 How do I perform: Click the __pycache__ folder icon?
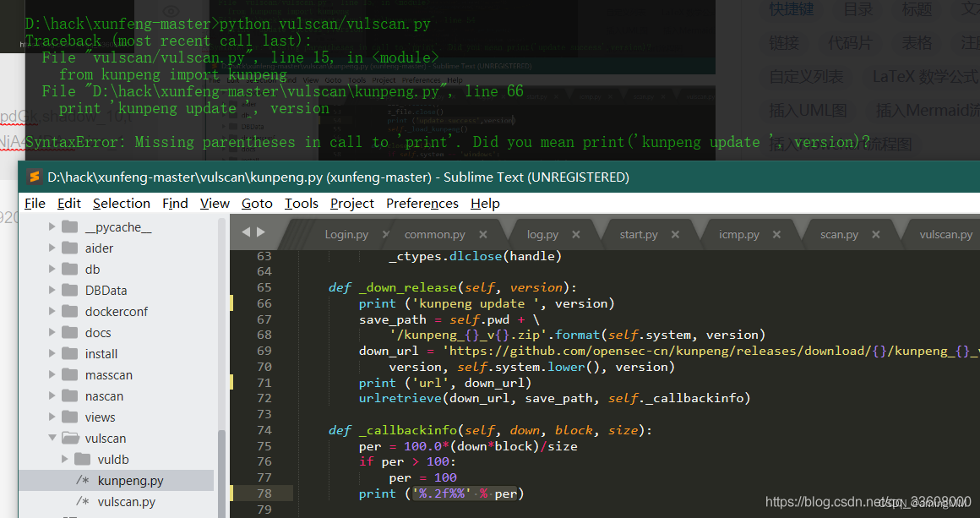[x=70, y=226]
